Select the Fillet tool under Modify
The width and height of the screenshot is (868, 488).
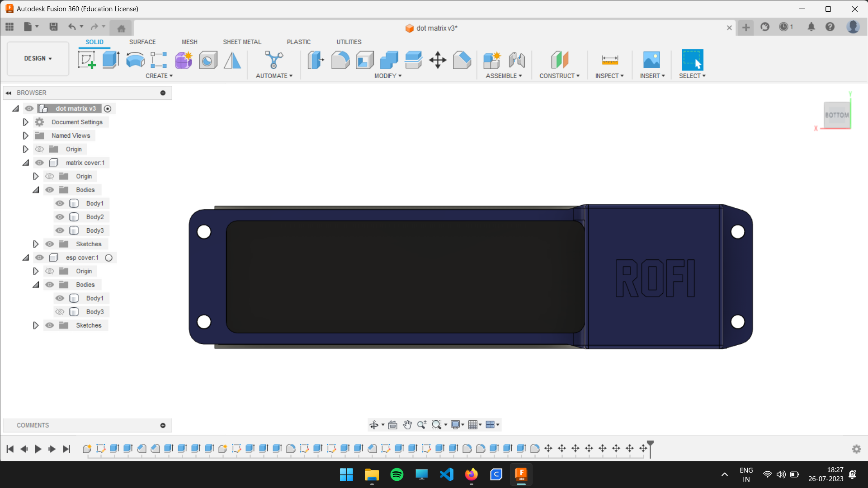coord(340,60)
